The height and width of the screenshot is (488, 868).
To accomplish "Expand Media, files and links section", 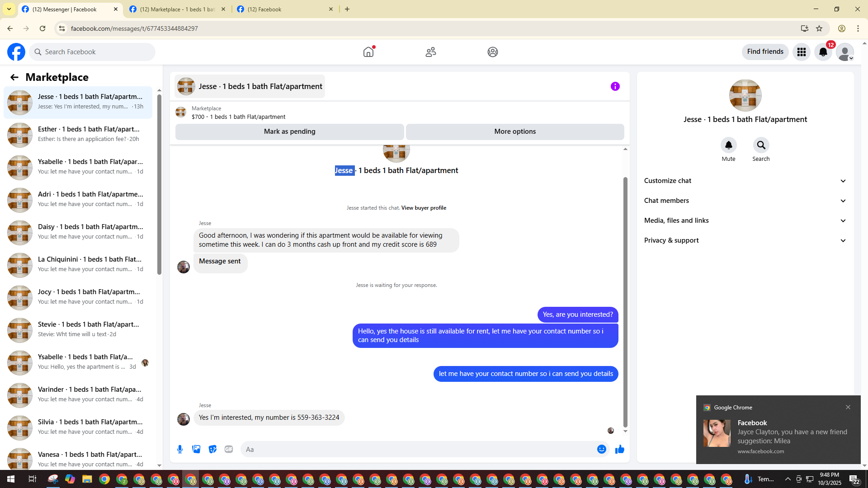I will (x=745, y=221).
